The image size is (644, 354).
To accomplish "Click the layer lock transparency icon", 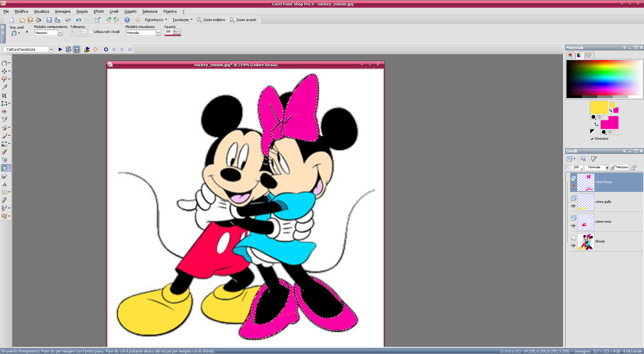I will 634,167.
